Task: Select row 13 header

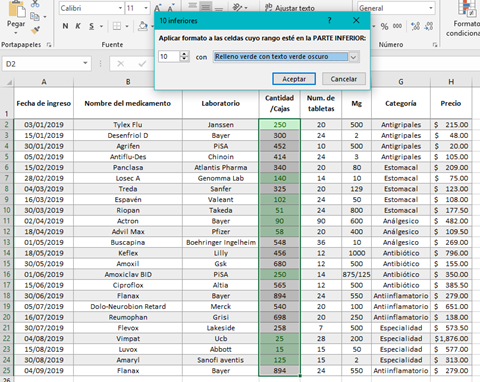Action: 7,242
